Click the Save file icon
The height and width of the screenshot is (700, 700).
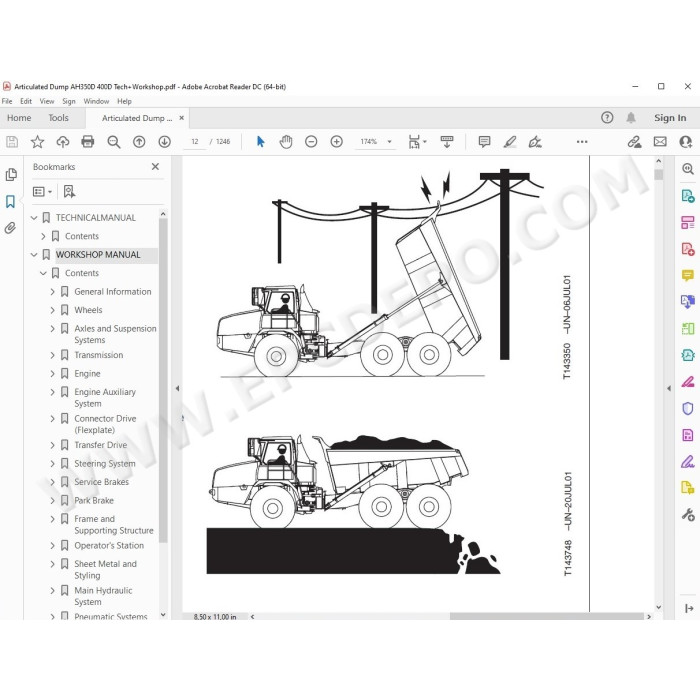coord(12,142)
